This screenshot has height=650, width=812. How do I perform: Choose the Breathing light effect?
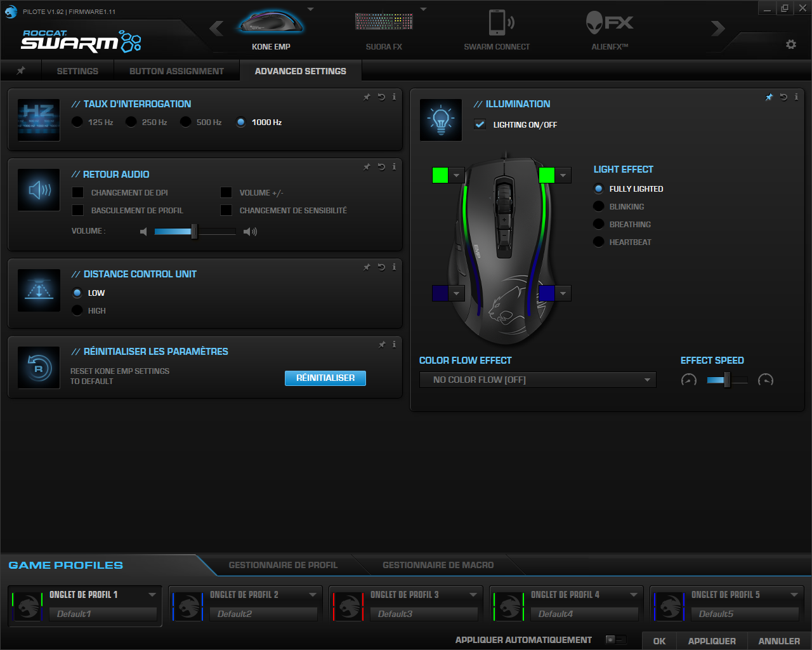598,224
